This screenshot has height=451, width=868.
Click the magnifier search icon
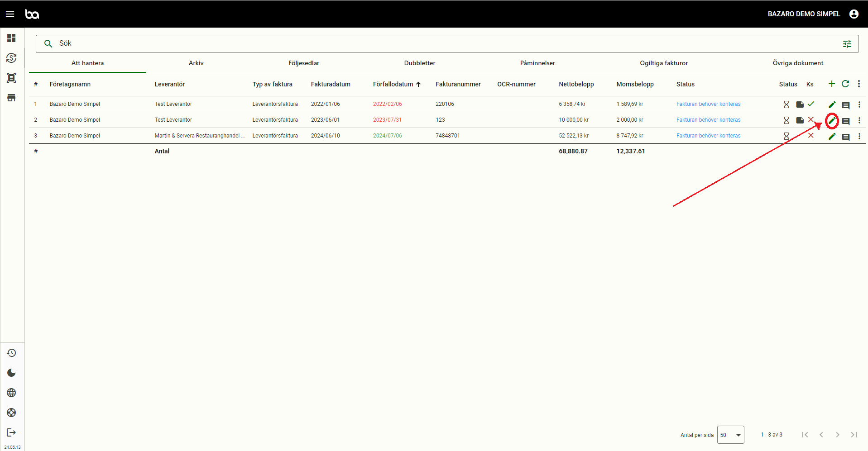[x=48, y=43]
